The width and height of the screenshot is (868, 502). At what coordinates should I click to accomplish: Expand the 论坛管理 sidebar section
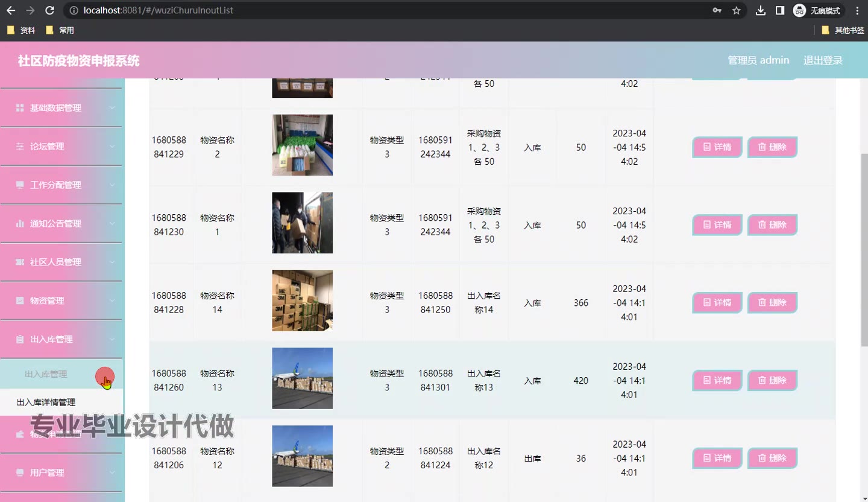(x=61, y=147)
